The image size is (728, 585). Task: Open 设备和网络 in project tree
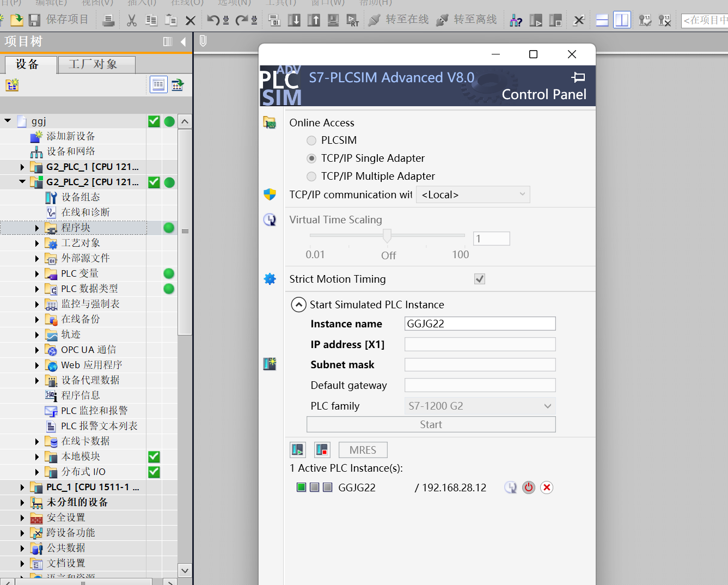point(71,151)
